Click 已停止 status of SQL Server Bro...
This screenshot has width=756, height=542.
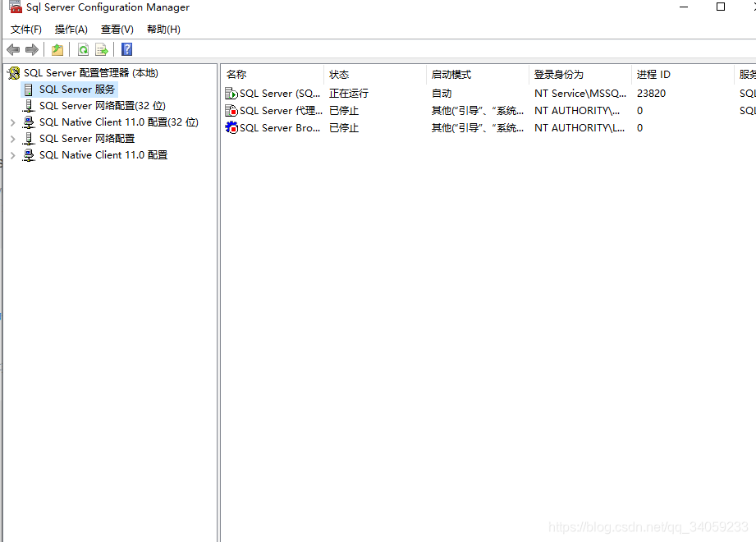click(x=344, y=128)
